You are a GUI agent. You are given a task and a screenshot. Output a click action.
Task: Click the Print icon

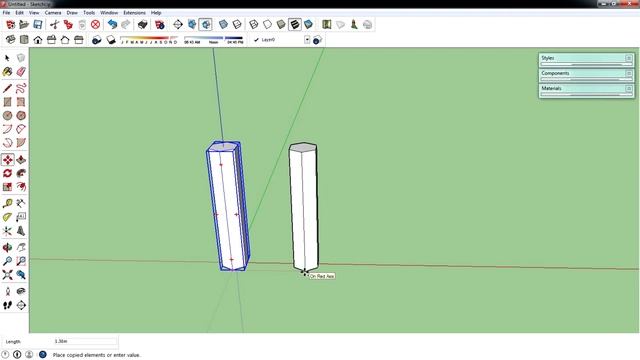[x=142, y=24]
